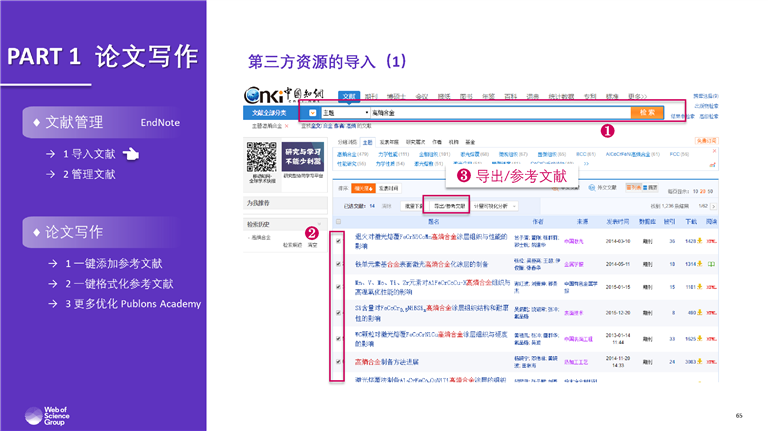Select the 期刊 database tab
The width and height of the screenshot is (768, 431).
pyautogui.click(x=371, y=96)
